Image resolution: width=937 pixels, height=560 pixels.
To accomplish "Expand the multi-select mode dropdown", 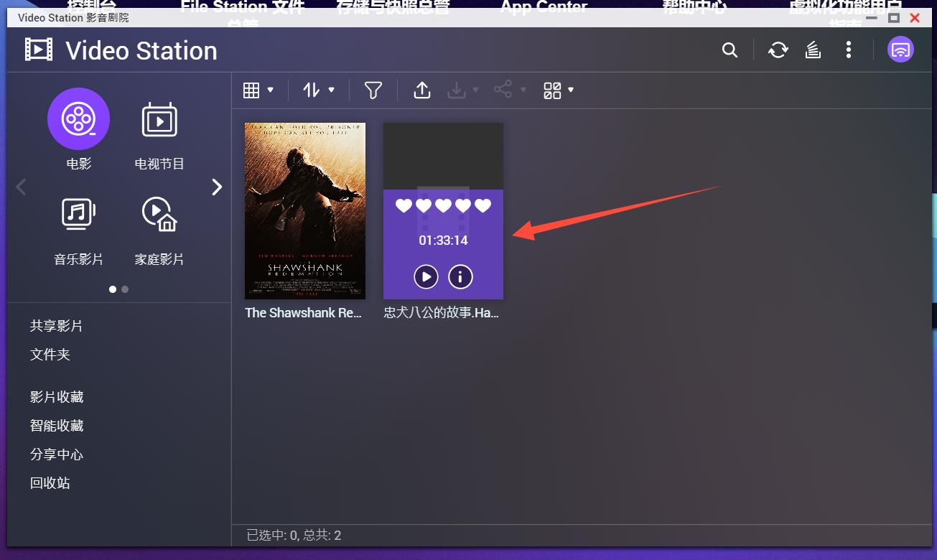I will [x=559, y=90].
